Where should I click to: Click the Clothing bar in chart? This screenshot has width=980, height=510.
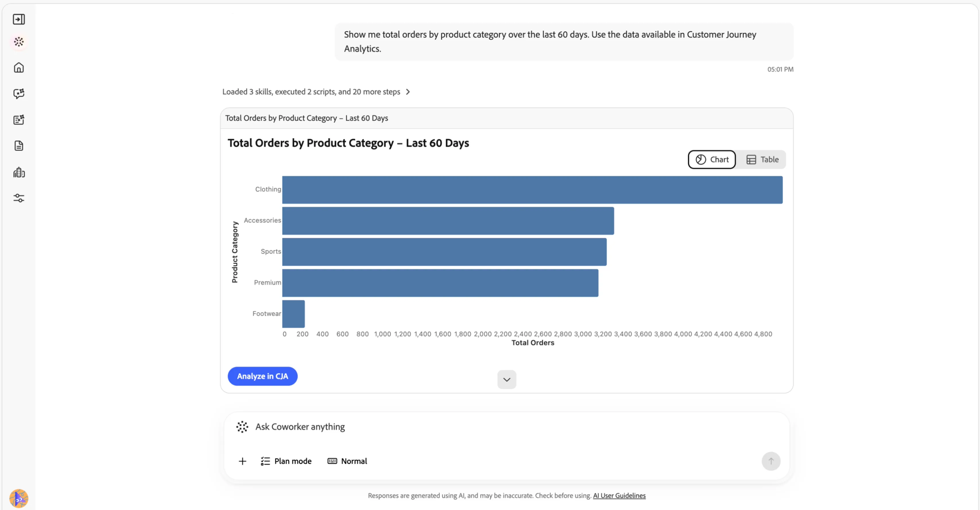(532, 190)
